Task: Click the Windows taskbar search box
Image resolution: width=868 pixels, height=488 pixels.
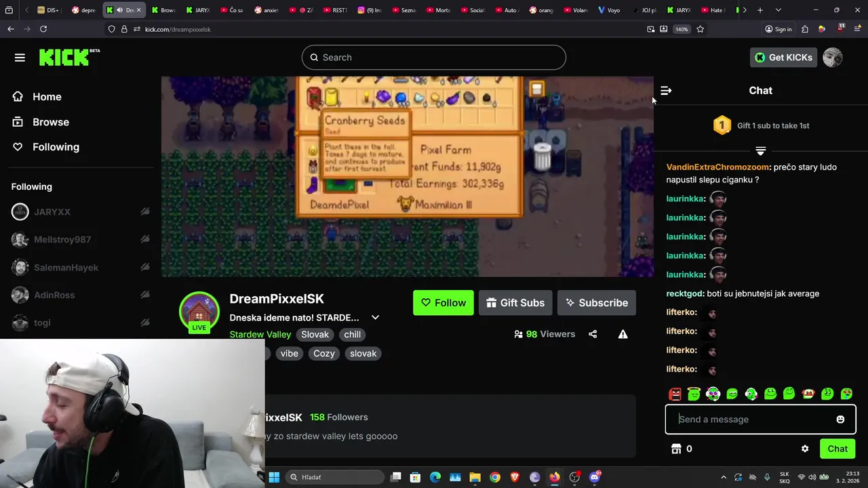Action: 335,477
